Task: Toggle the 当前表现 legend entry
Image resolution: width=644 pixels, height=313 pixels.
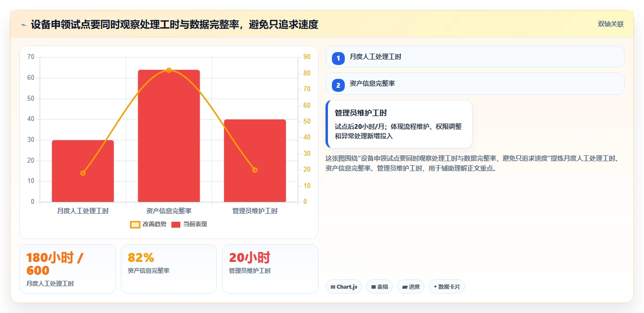Action: [189, 224]
